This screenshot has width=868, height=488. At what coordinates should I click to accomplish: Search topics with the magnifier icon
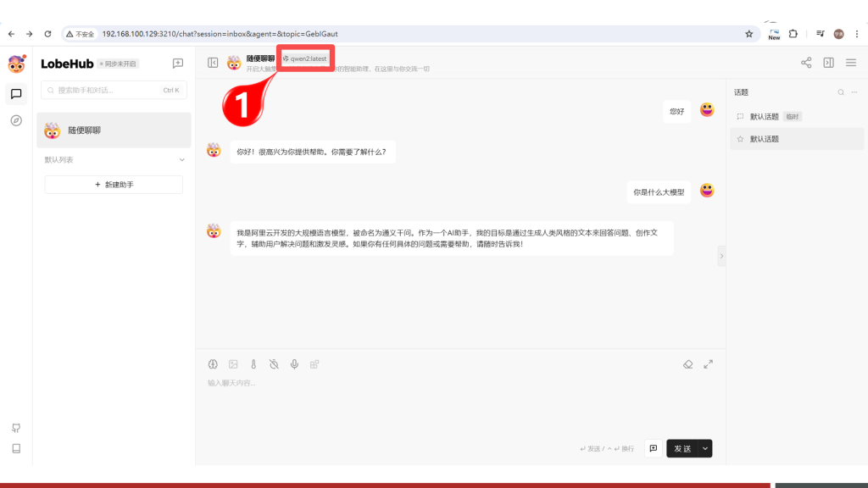pos(841,92)
